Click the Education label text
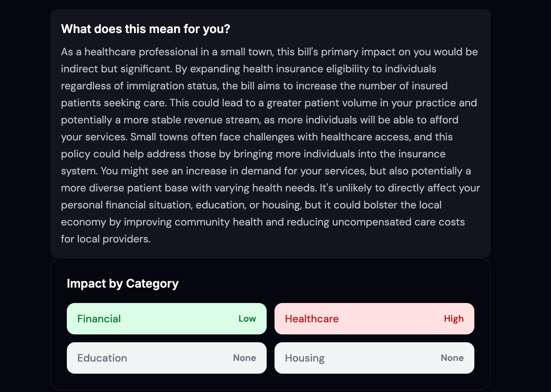 (102, 358)
